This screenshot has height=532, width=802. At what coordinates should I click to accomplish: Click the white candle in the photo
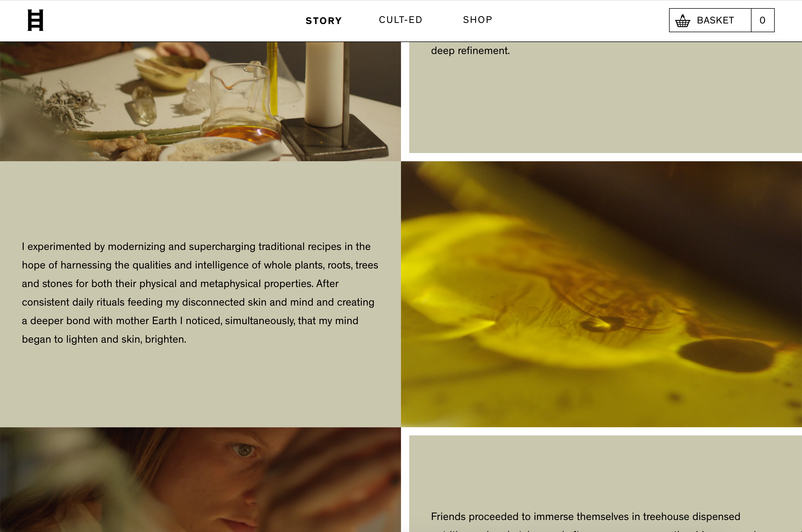click(x=324, y=84)
